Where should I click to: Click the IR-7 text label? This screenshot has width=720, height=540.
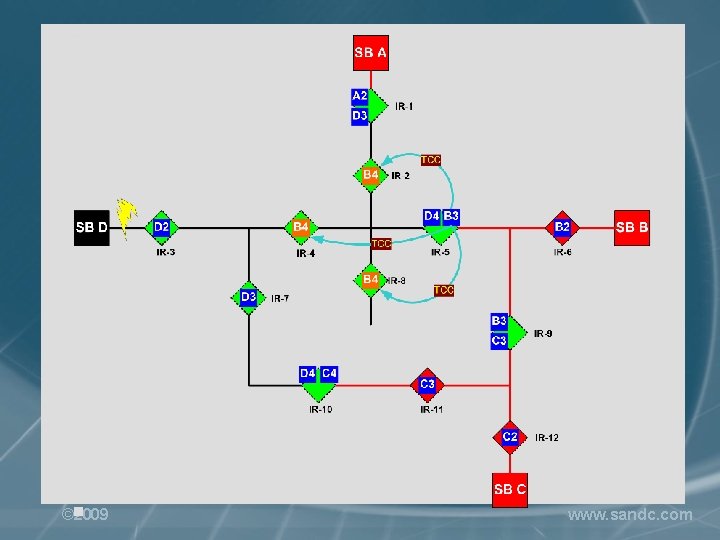point(280,298)
